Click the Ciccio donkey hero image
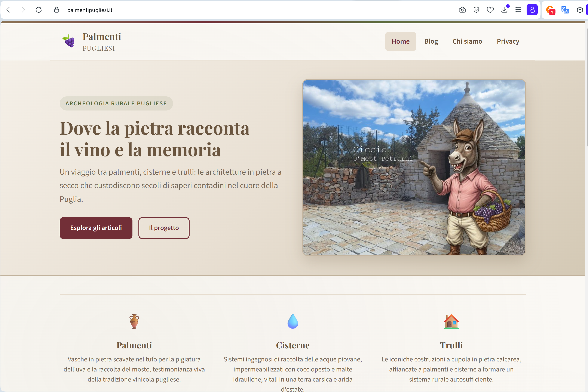The width and height of the screenshot is (588, 392). coord(414,168)
